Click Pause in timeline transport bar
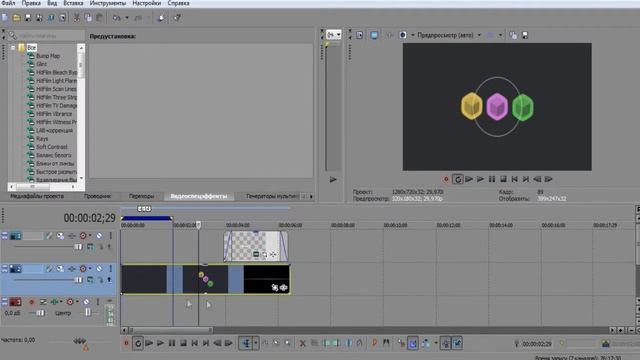Screen dimensions: 640x360 click(172, 343)
